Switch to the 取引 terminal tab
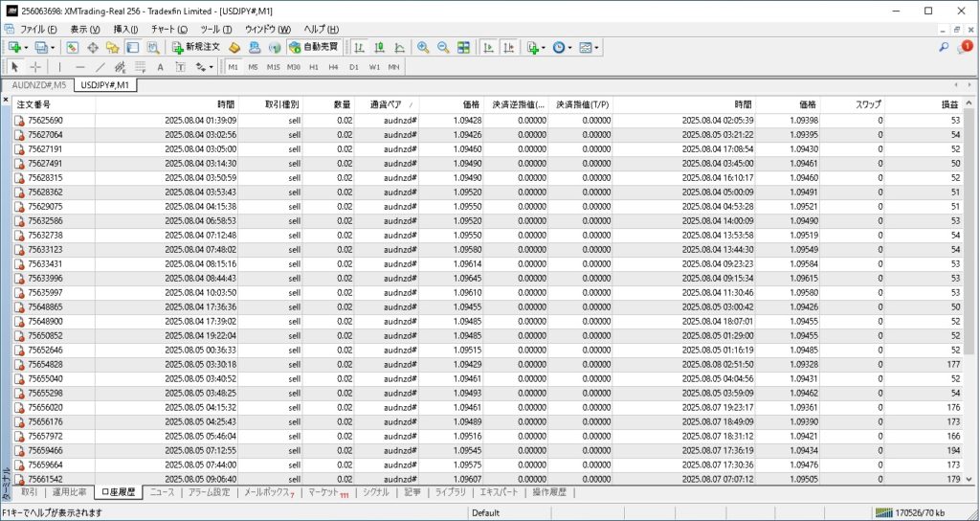This screenshot has width=980, height=521. (x=29, y=492)
